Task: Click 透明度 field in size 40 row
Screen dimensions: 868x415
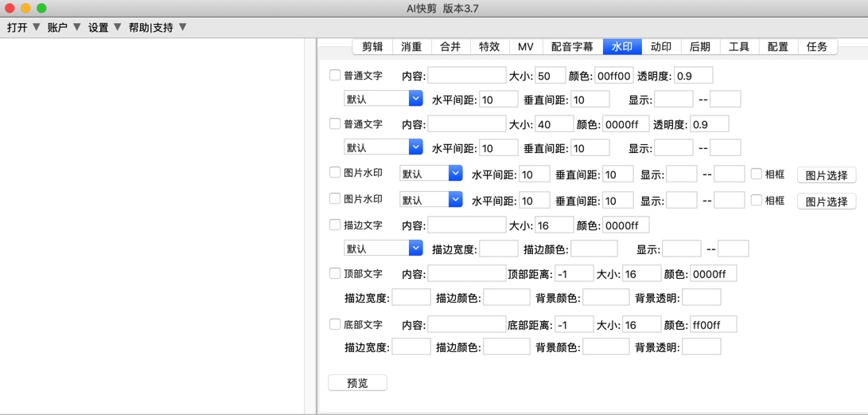Action: click(x=709, y=124)
